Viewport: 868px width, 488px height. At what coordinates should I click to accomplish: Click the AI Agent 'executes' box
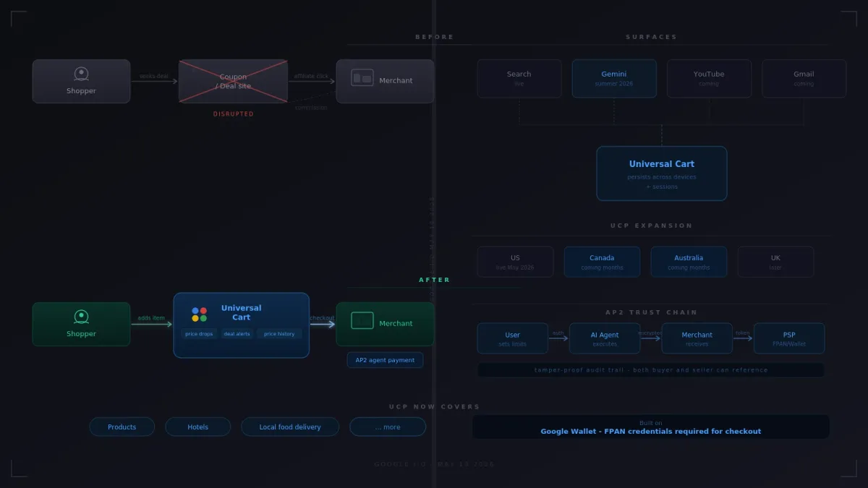[605, 338]
